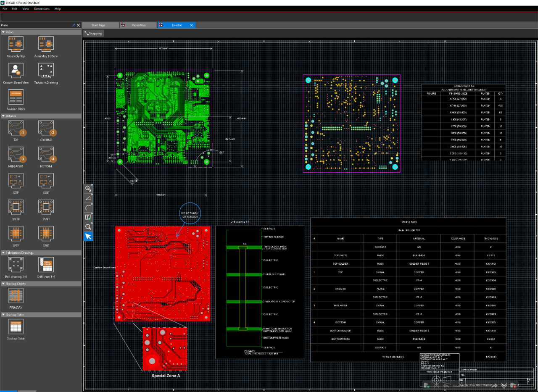Collapse the Stackup Charts section

coord(3,284)
